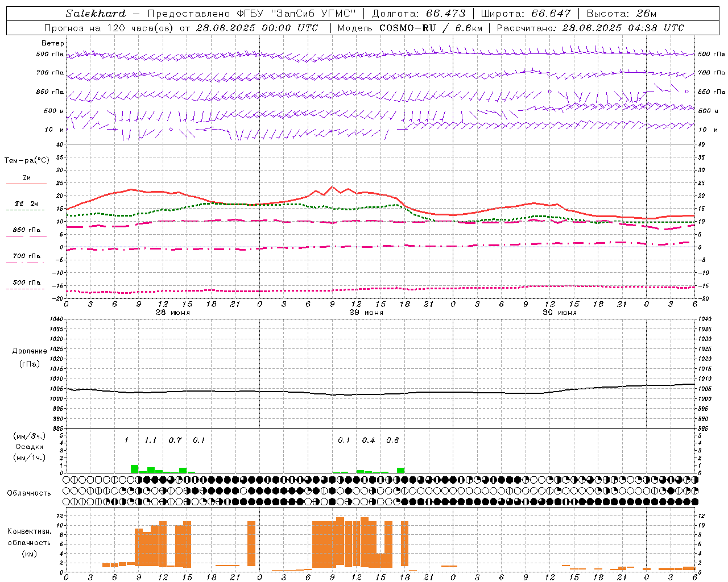Click the "Высота: 26м" elevation text
728x582 pixels.
622,14
